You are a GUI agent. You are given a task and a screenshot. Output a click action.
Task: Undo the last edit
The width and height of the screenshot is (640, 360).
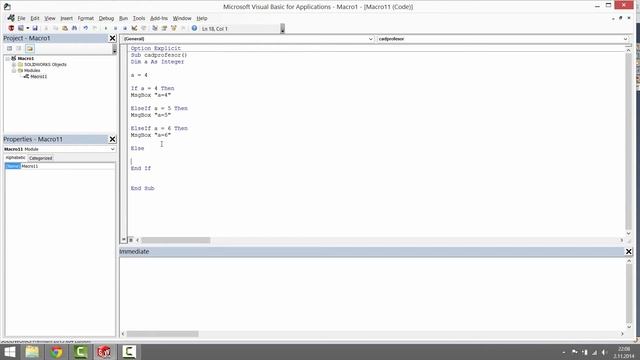(x=86, y=28)
